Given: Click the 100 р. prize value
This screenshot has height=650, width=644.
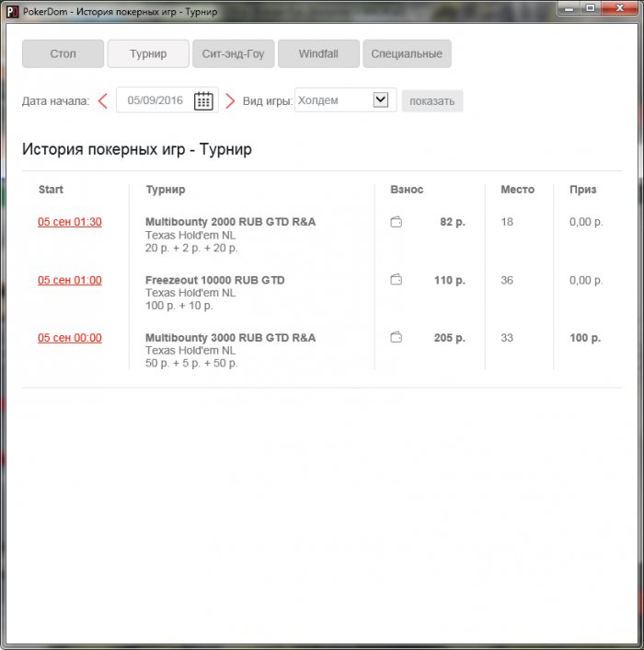Looking at the screenshot, I should 585,338.
